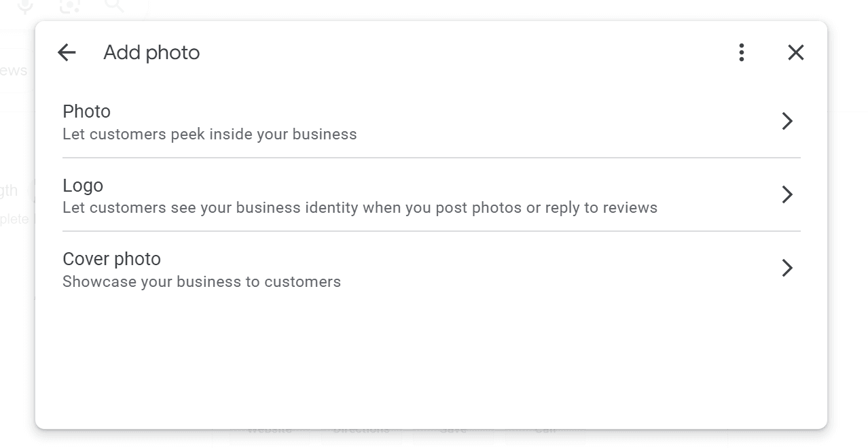Viewport: 868px width, 448px height.
Task: Click the 'Add photo' dialog heading
Action: pyautogui.click(x=151, y=52)
